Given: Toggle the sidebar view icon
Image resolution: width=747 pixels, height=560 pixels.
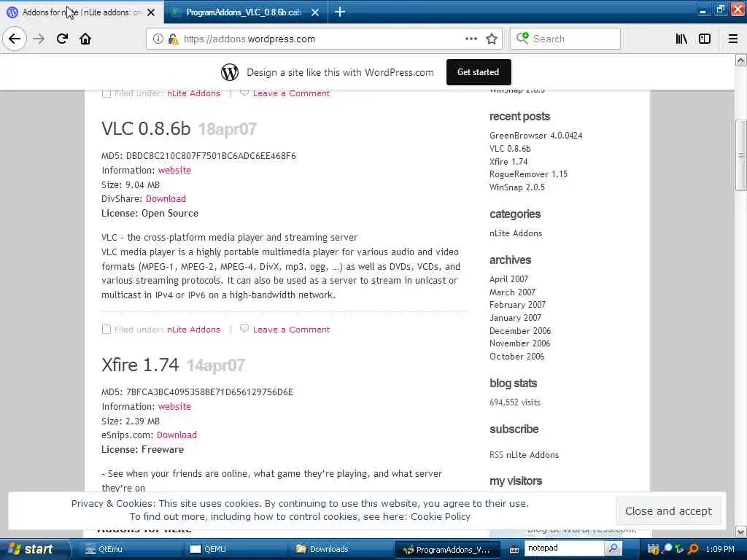Looking at the screenshot, I should (705, 39).
